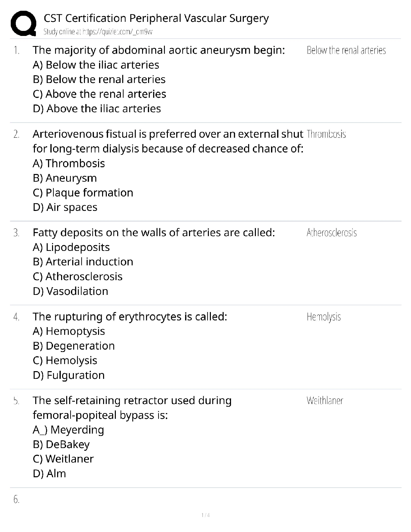Select option D) Fulguration
Screen dimensions: 411x532
[x=69, y=375]
